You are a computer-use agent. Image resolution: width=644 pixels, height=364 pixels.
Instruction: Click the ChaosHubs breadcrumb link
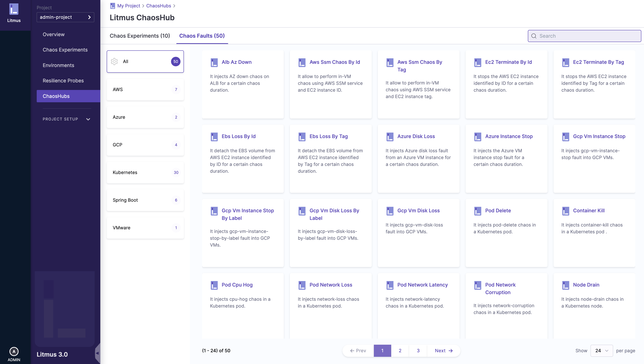tap(159, 6)
